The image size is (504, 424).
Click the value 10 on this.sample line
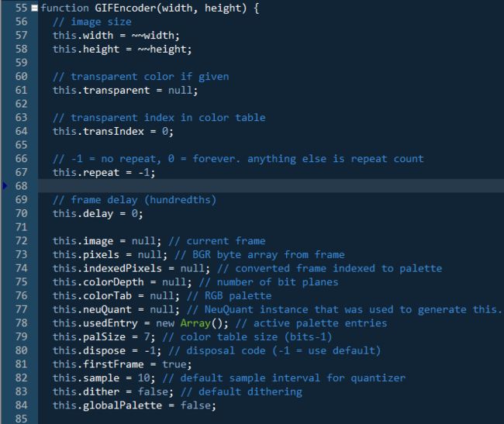tap(143, 378)
